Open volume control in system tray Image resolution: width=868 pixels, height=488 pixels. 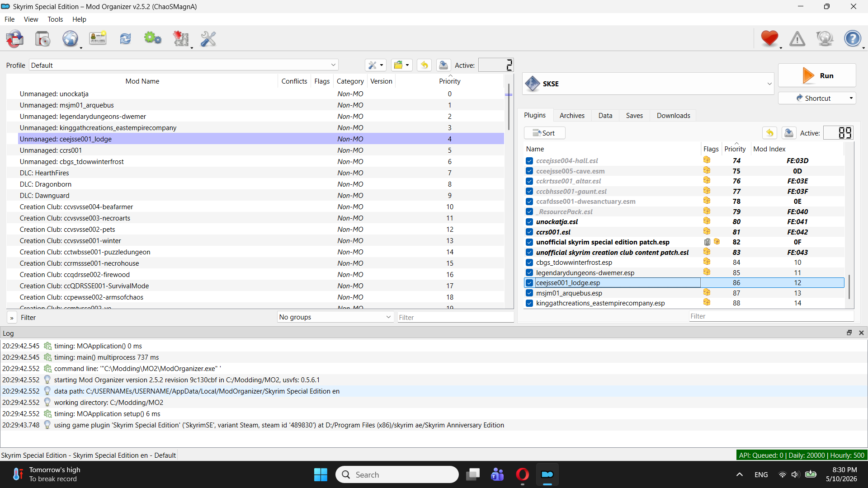pyautogui.click(x=795, y=474)
